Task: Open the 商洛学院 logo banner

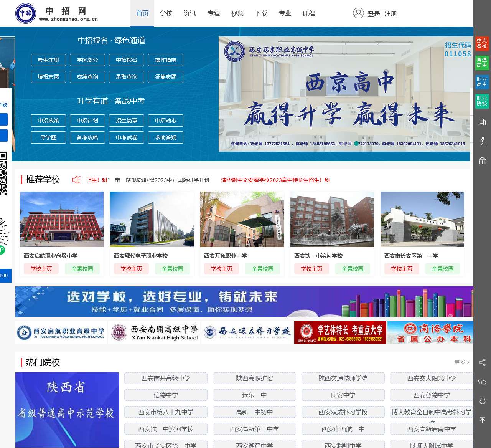Action: pos(430,332)
